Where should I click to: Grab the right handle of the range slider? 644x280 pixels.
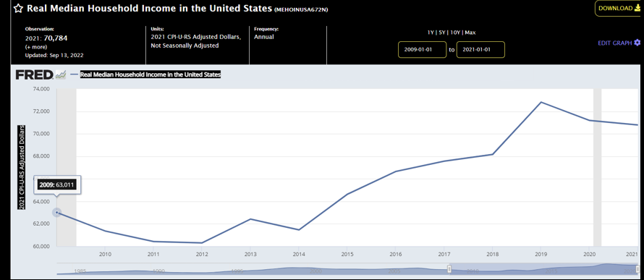637,269
